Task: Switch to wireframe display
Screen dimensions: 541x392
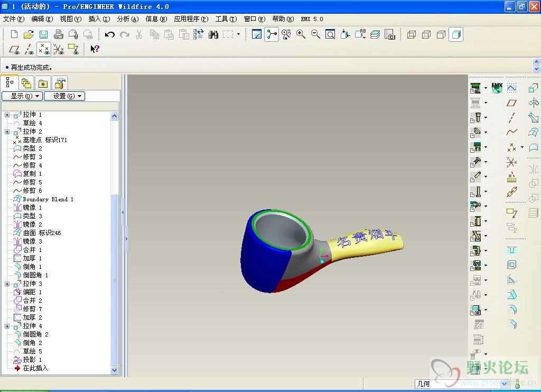Action: point(411,34)
